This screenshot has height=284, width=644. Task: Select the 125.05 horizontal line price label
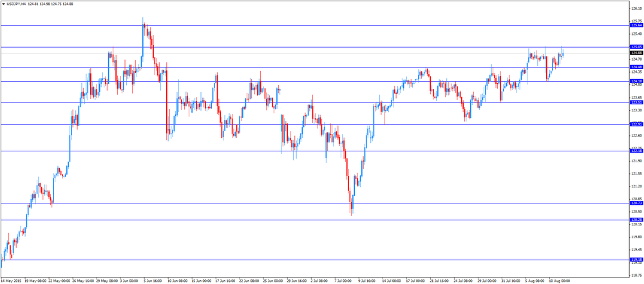636,47
